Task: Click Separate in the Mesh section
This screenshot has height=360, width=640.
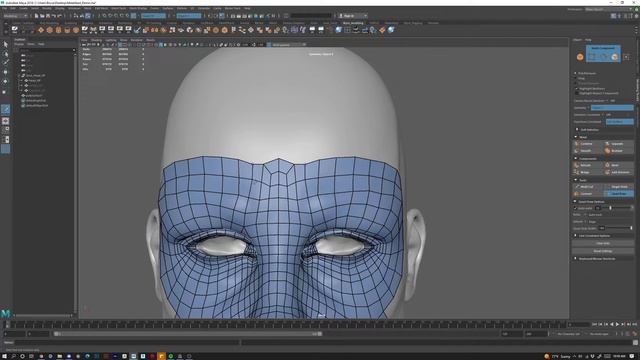Action: click(x=618, y=144)
